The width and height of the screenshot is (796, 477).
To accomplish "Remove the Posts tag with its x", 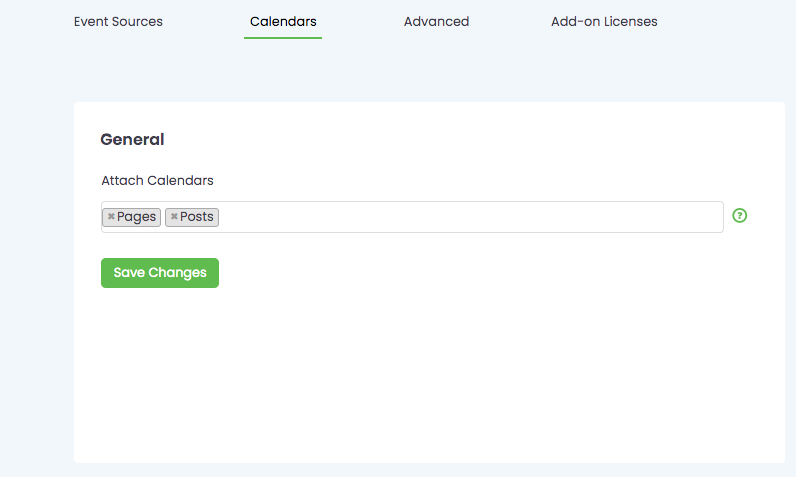I will (x=174, y=217).
